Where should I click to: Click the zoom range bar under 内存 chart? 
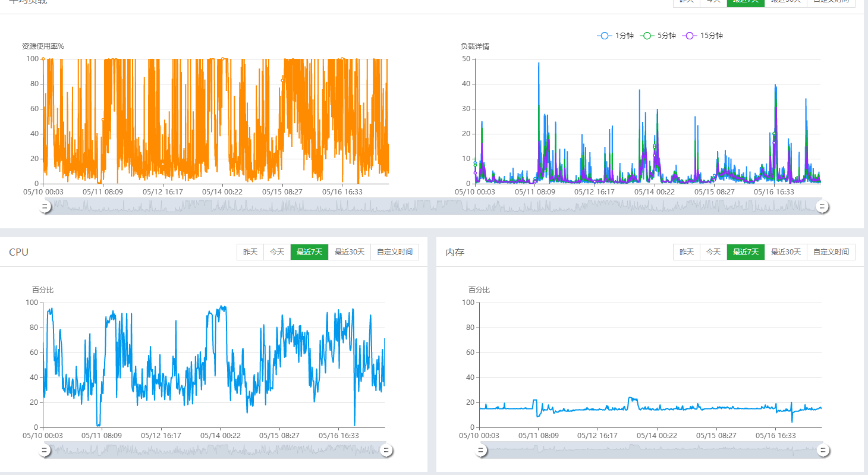click(x=652, y=451)
